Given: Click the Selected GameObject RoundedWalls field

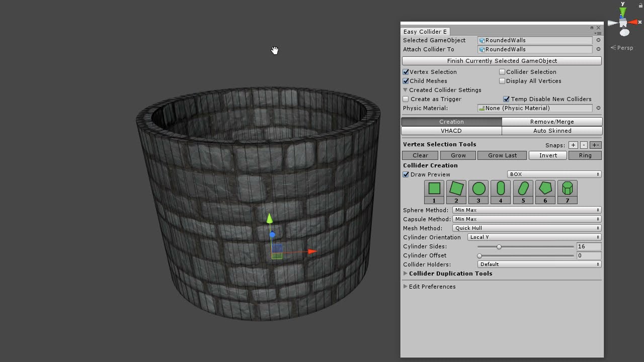Looking at the screenshot, I should point(535,40).
